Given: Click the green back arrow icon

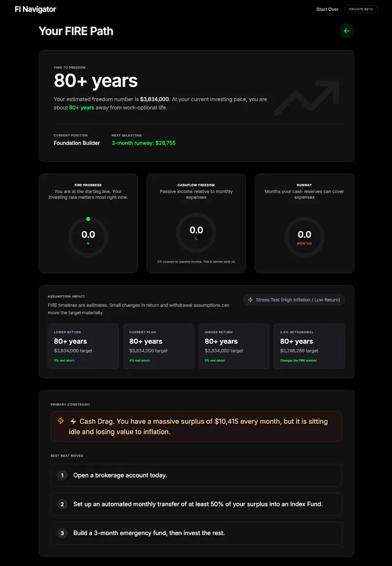Looking at the screenshot, I should pos(346,31).
